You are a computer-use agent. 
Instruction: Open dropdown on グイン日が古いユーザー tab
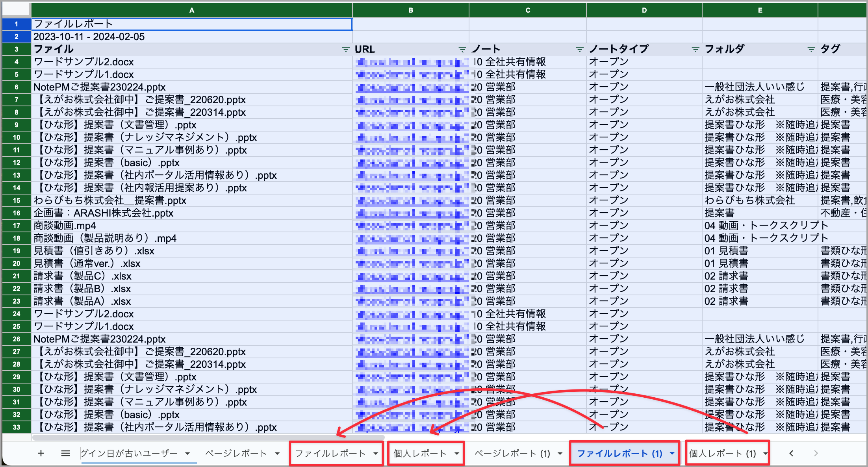tap(187, 454)
